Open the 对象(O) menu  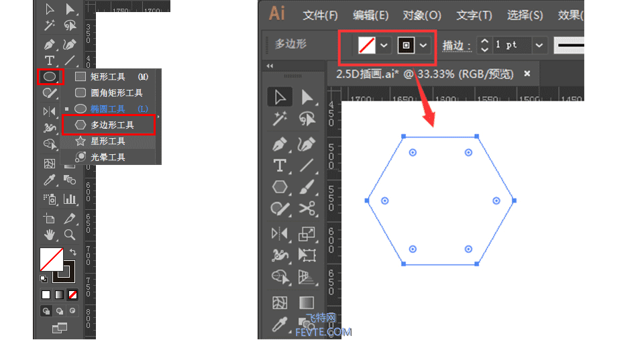[422, 15]
